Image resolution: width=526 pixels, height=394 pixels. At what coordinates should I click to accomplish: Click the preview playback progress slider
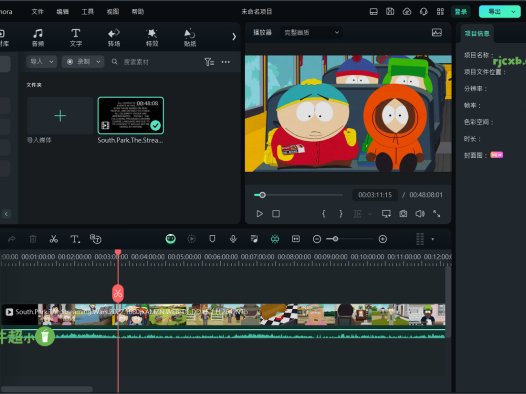tap(299, 195)
